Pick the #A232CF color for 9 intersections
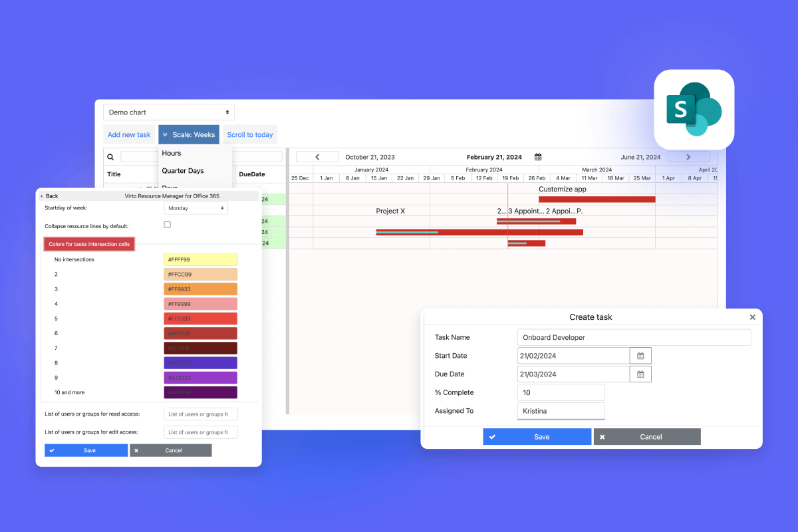The height and width of the screenshot is (532, 798). [x=200, y=378]
